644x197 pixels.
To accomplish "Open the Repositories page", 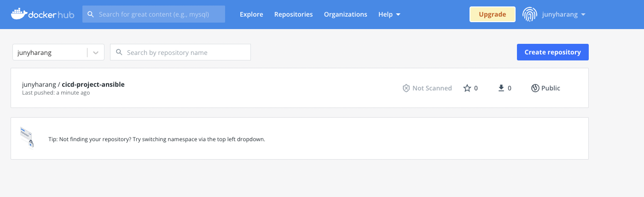I will tap(294, 14).
